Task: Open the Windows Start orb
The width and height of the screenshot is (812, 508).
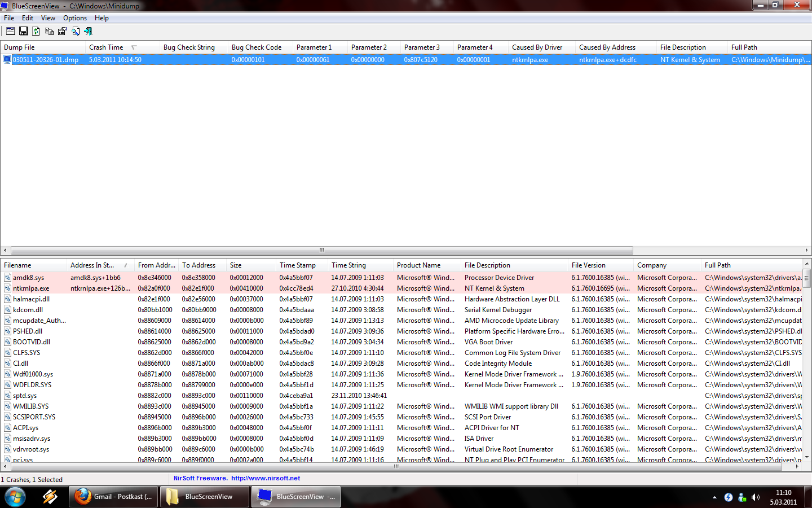Action: (15, 497)
